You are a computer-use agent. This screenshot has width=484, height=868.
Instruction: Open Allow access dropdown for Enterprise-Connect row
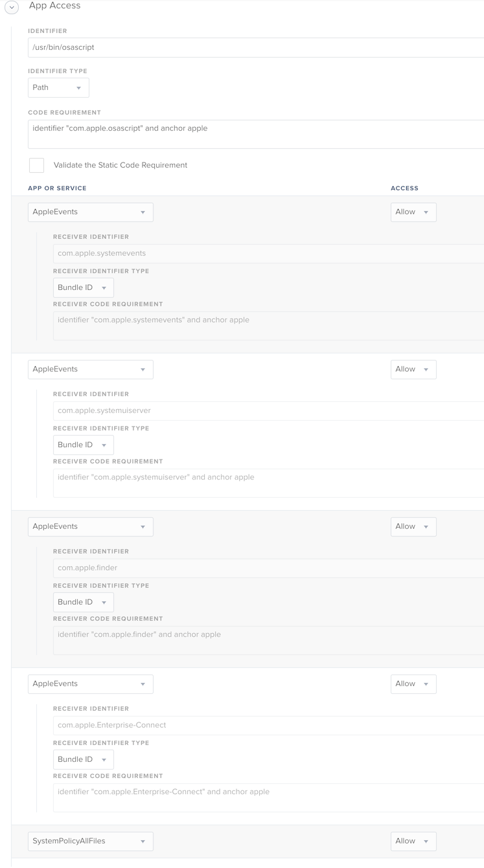[413, 684]
